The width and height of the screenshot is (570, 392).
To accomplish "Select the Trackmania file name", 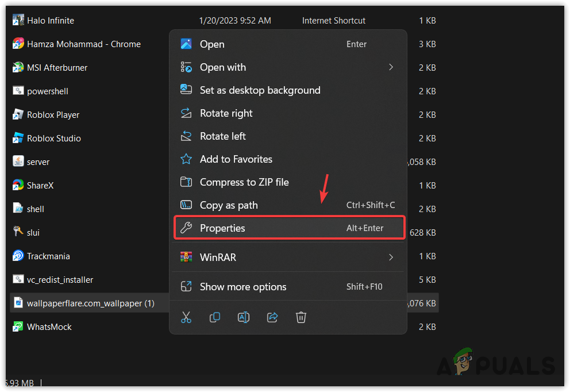I will point(48,256).
